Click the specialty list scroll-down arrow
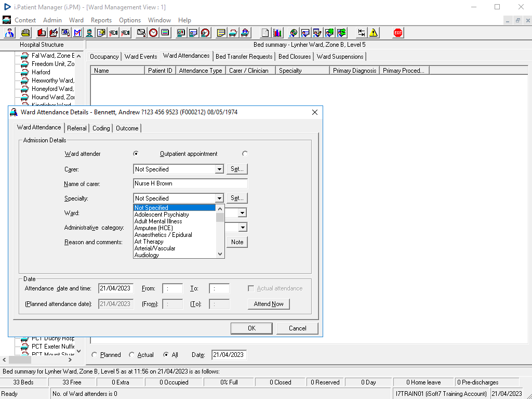This screenshot has width=532, height=399. [220, 254]
